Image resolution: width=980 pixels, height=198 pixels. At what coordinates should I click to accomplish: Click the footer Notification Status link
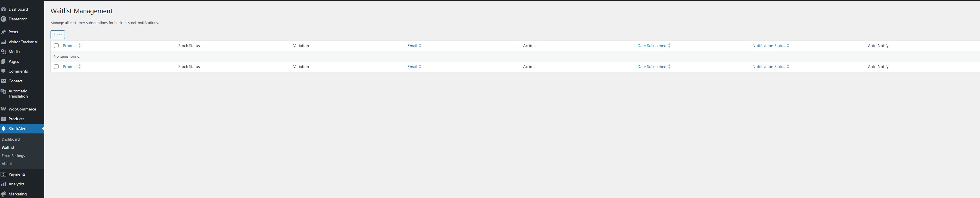pyautogui.click(x=768, y=67)
